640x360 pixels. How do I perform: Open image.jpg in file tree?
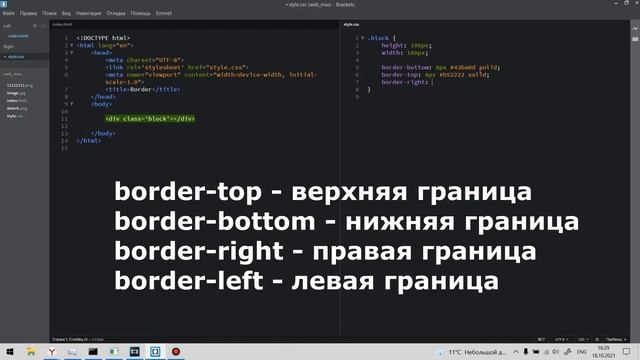point(16,93)
